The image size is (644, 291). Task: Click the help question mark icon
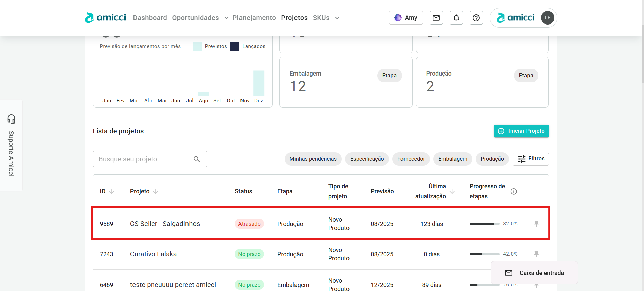(x=476, y=18)
